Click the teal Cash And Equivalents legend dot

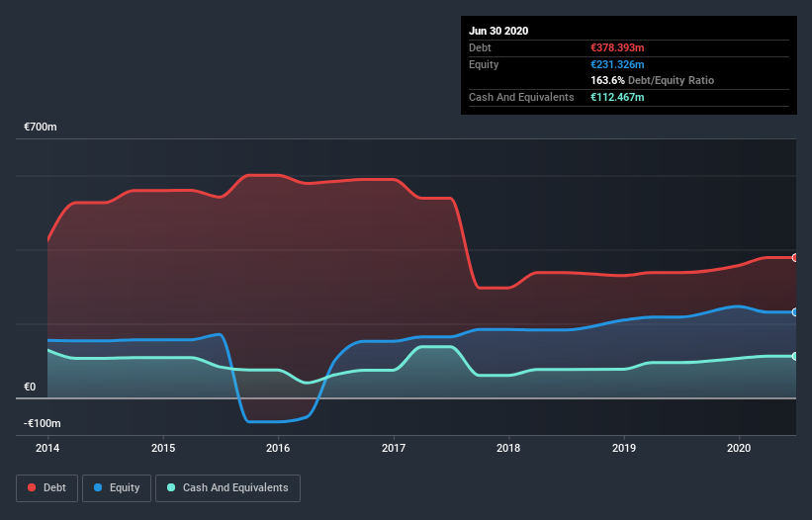(x=171, y=487)
